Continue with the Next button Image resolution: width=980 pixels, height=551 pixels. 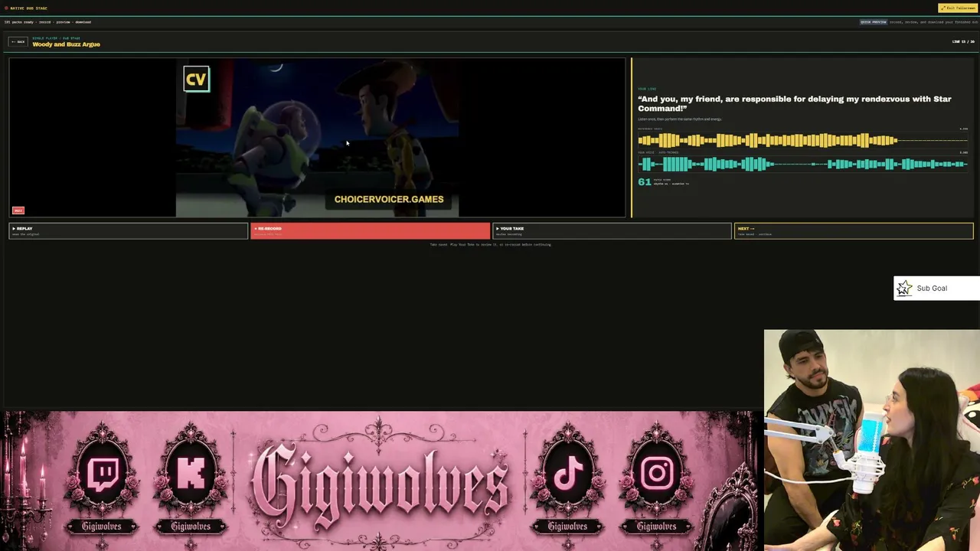pos(854,230)
